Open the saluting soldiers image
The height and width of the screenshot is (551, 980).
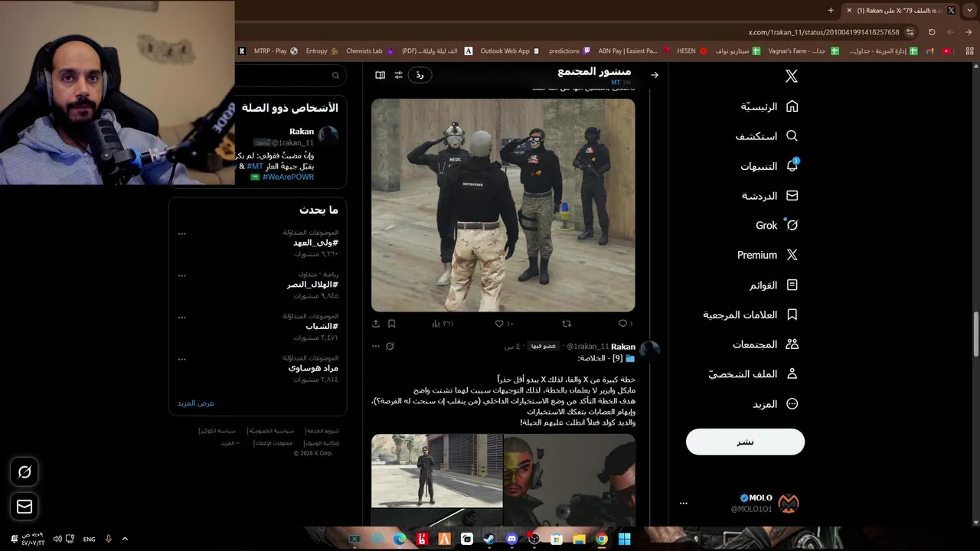point(503,205)
